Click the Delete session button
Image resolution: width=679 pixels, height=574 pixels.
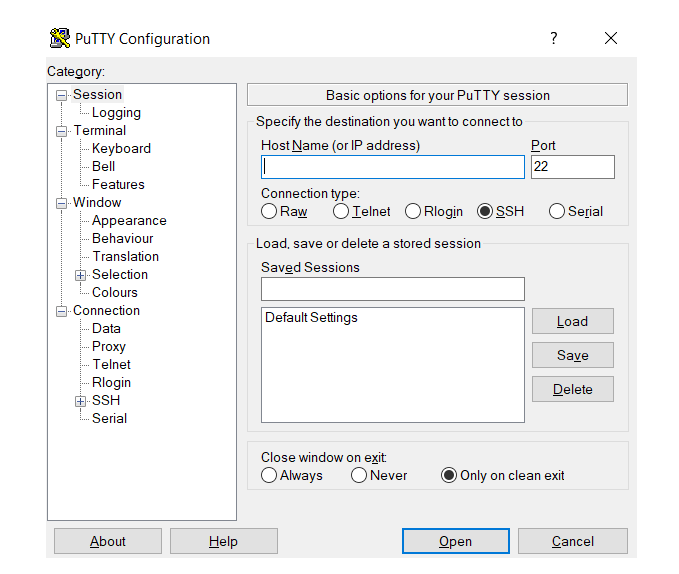coord(572,389)
